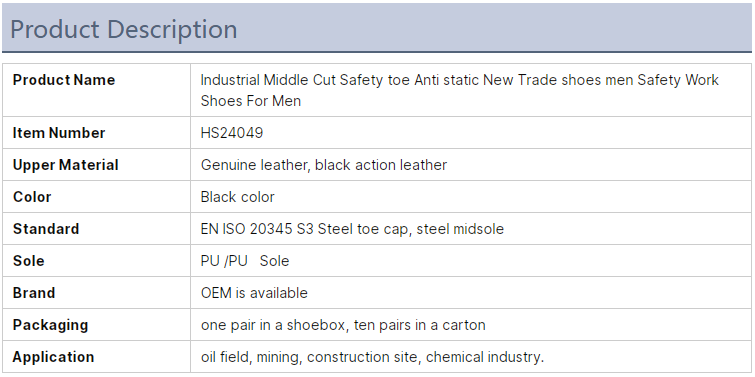Click 'Genuine leather, black action leather' text
Image resolution: width=755 pixels, height=377 pixels.
324,165
